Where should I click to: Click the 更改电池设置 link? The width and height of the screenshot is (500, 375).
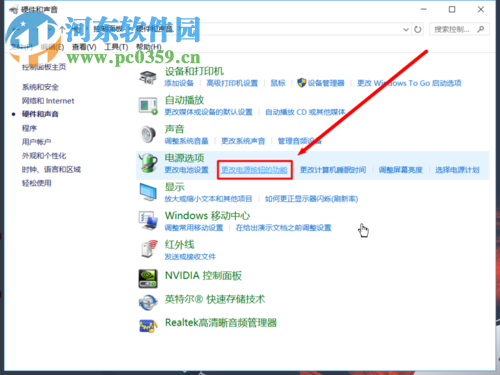(186, 170)
